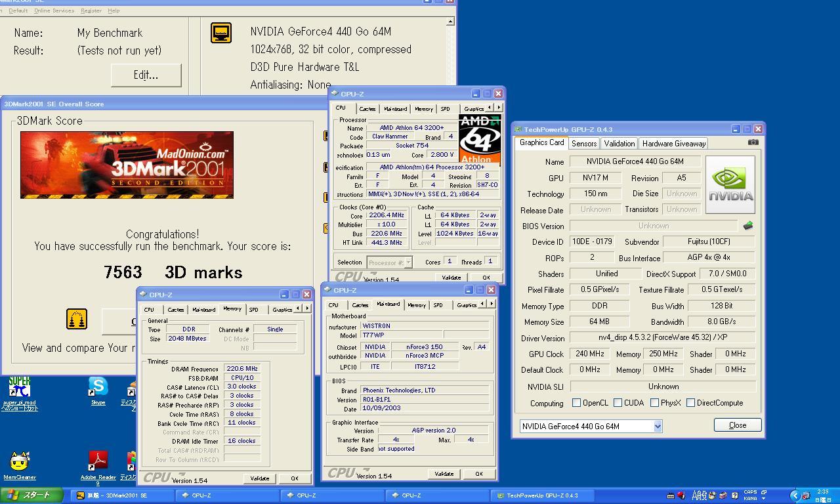Click the tray icon left of the clock
Viewport: 840px width, 504px height.
(x=807, y=496)
